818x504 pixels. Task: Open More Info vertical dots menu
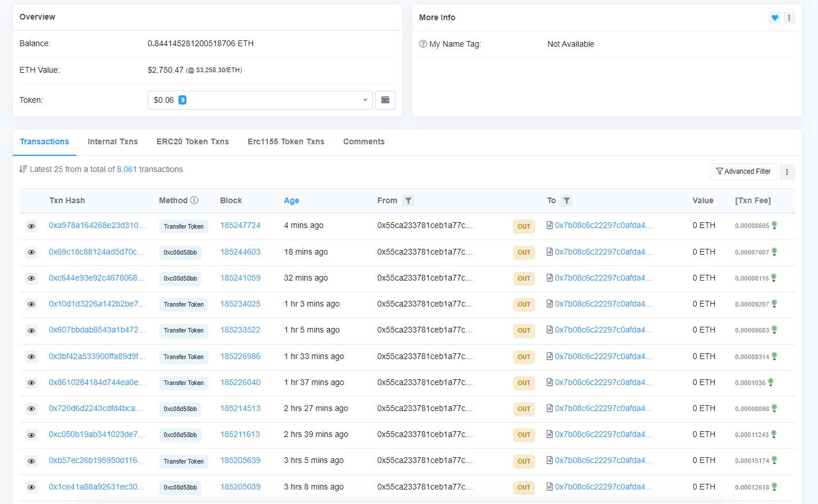(x=789, y=18)
